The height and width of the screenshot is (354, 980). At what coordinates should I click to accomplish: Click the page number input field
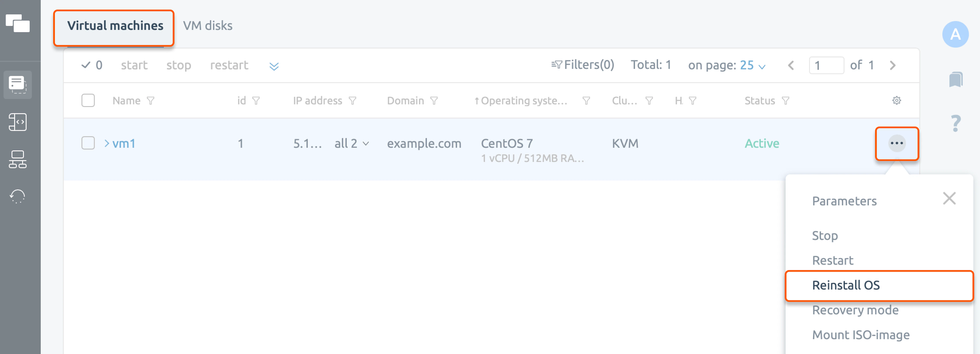pyautogui.click(x=826, y=65)
